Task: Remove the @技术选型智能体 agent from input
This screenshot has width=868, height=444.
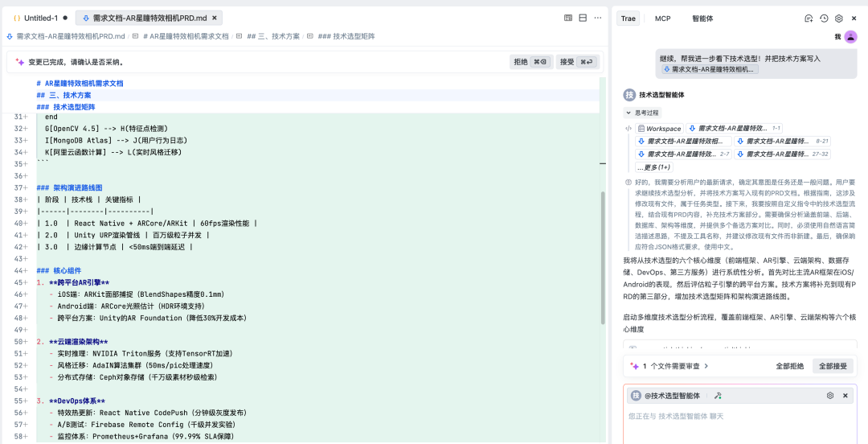Action: pyautogui.click(x=845, y=396)
